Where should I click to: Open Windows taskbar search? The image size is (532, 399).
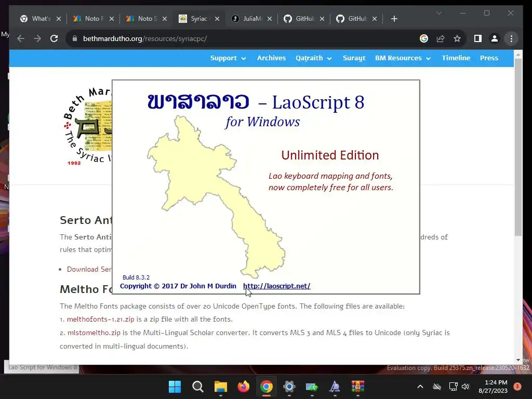197,387
